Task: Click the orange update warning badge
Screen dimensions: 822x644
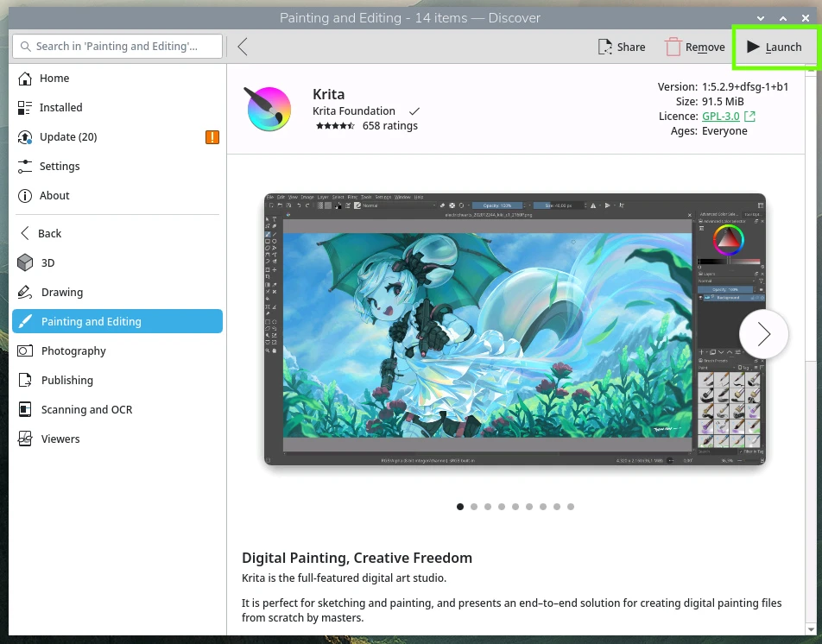Action: [212, 137]
